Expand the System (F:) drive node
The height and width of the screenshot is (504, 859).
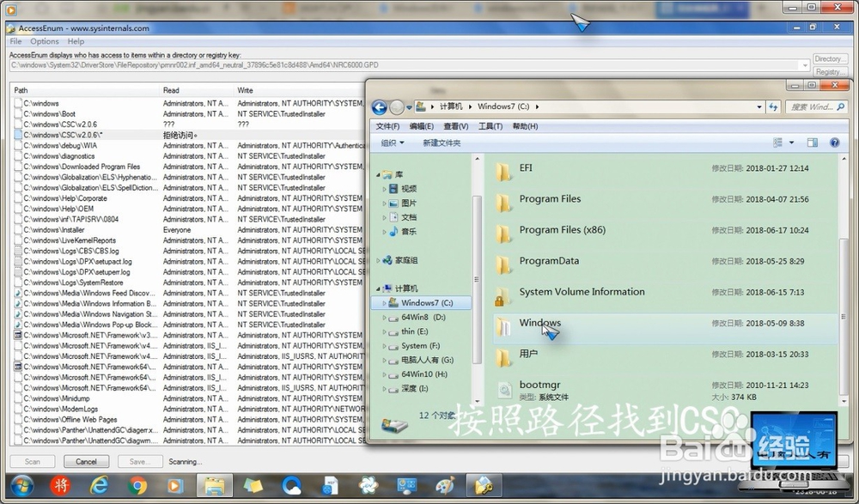pyautogui.click(x=384, y=346)
